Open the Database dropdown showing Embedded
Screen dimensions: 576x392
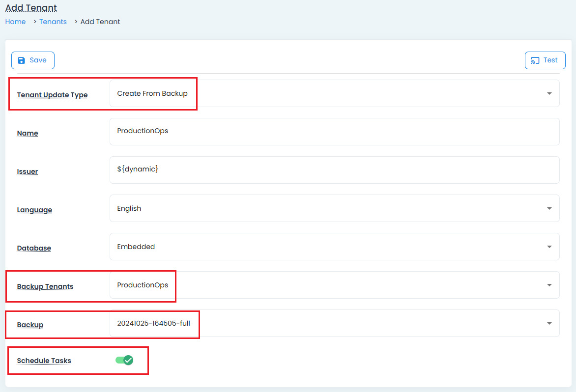click(x=334, y=247)
